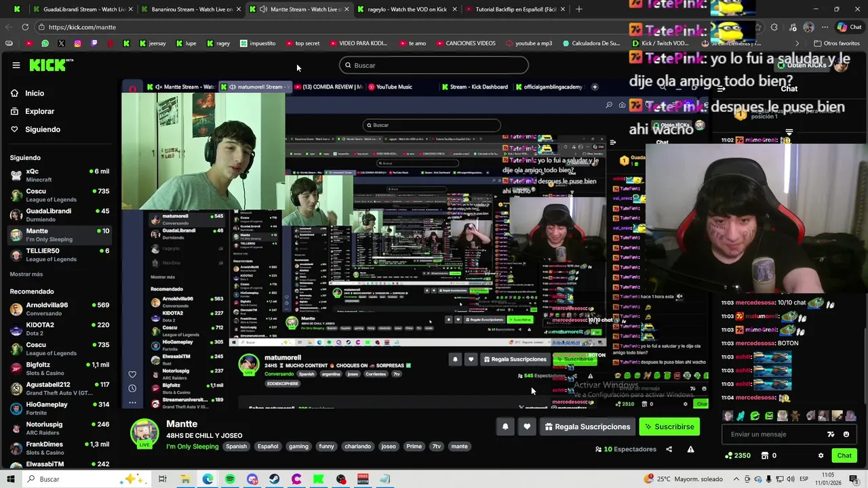Screen dimensions: 868x488
Task: Click the share icon next to Espectadores
Action: (x=669, y=449)
